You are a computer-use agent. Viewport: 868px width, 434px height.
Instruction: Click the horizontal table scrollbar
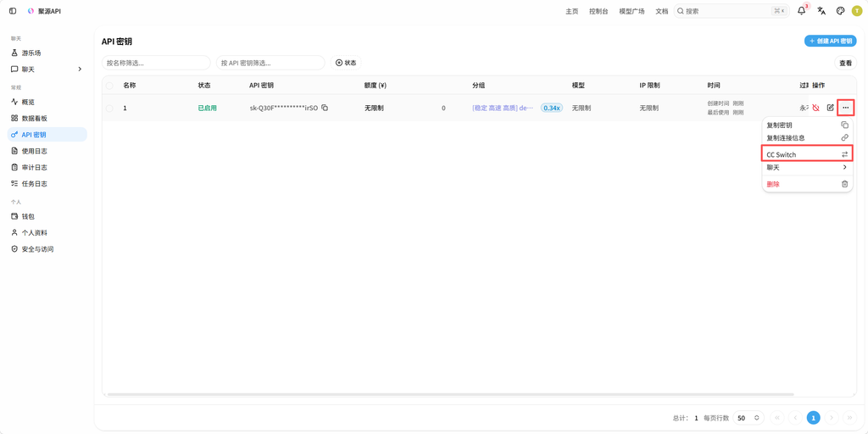pos(450,395)
